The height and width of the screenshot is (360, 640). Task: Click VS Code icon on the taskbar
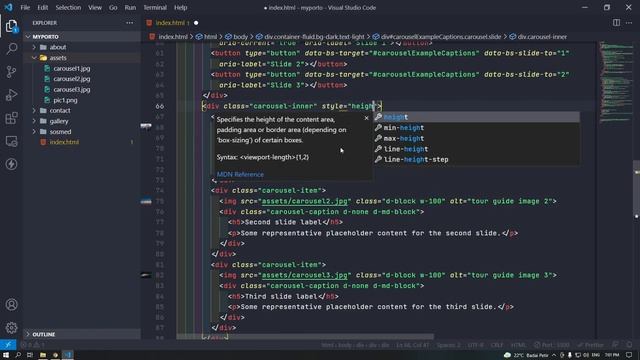coord(68,355)
